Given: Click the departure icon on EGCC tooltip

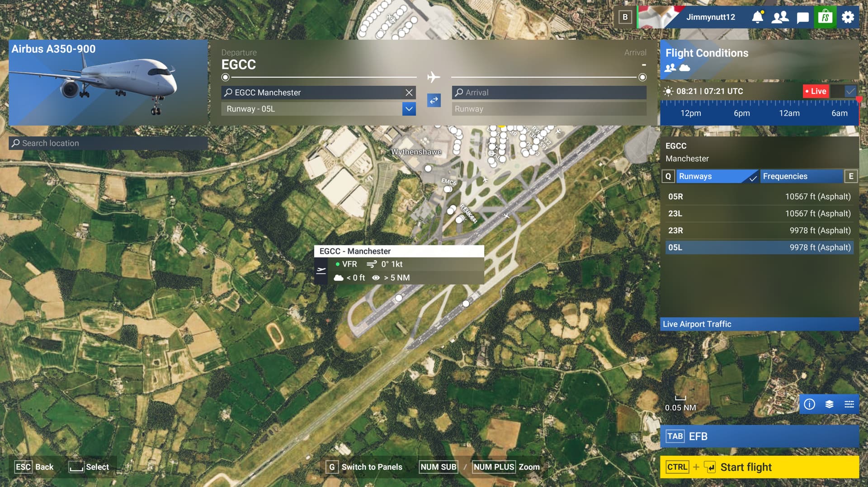Looking at the screenshot, I should click(x=321, y=271).
